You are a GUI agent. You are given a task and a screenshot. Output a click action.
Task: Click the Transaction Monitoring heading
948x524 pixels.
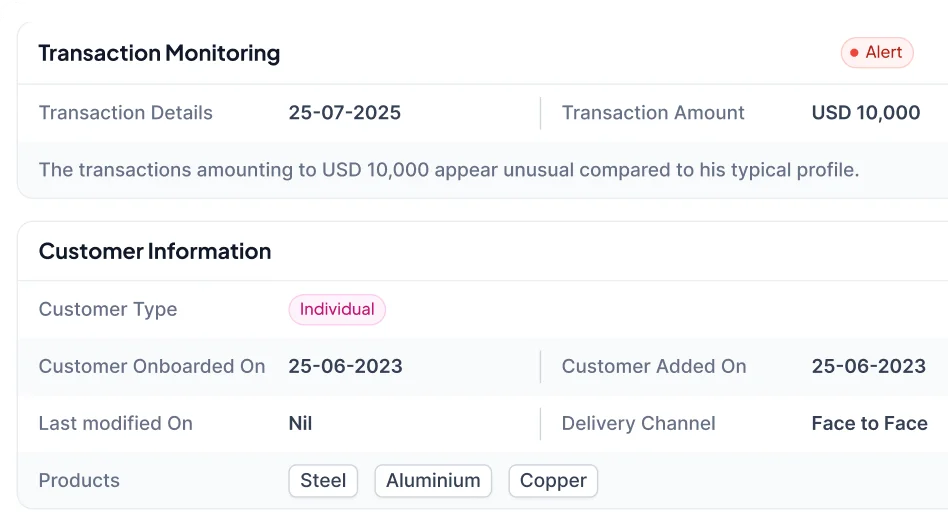pos(159,53)
